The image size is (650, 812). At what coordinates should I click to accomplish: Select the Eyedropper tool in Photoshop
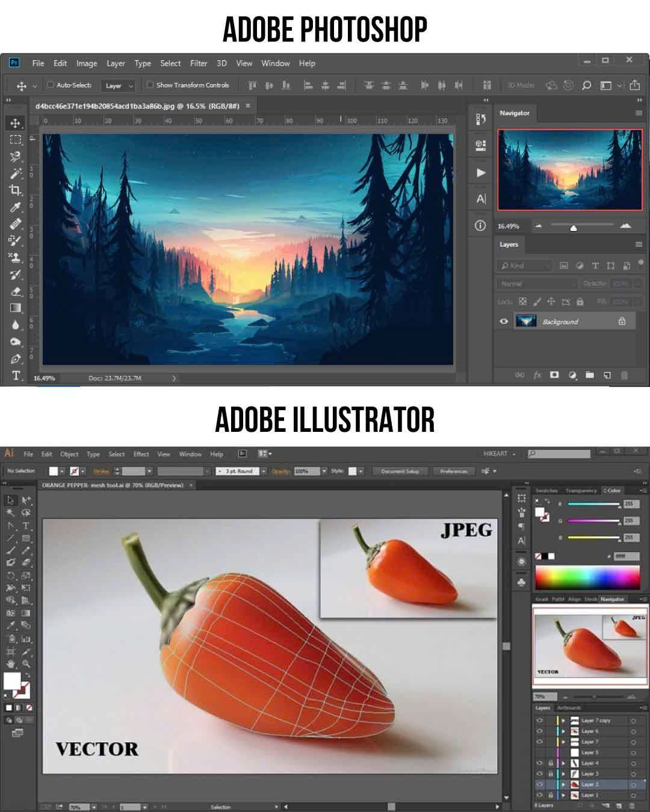pyautogui.click(x=15, y=208)
